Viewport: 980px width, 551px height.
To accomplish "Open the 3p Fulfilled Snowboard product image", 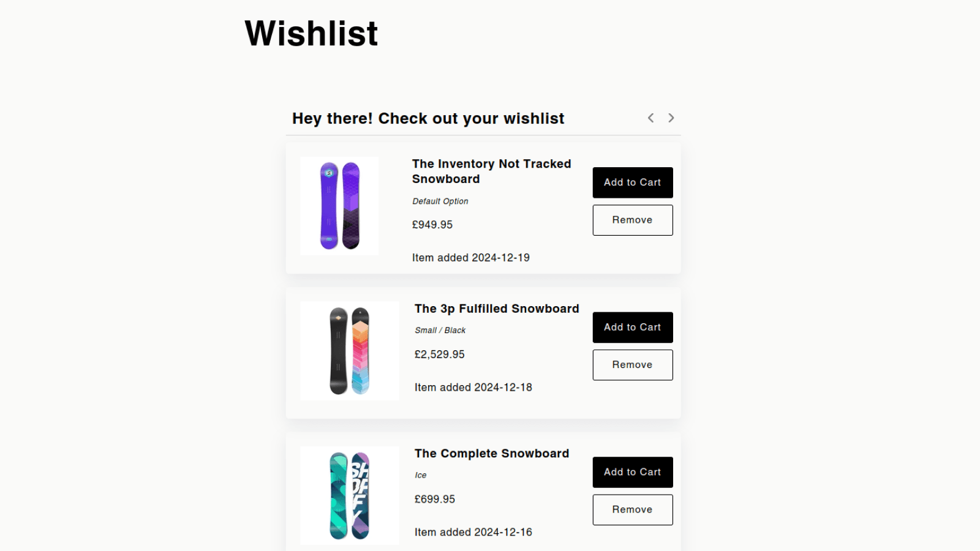I will (349, 351).
